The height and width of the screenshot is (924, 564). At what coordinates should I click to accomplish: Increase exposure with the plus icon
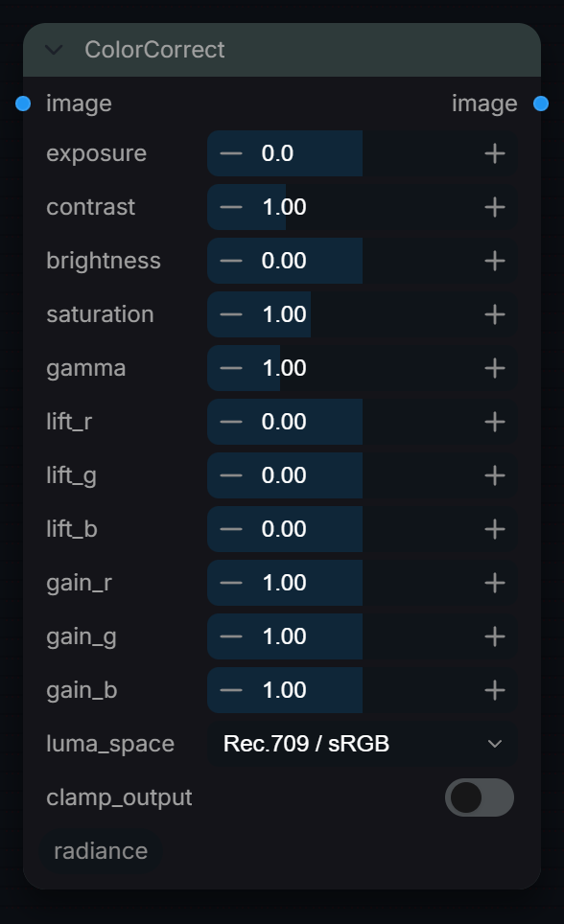point(494,153)
